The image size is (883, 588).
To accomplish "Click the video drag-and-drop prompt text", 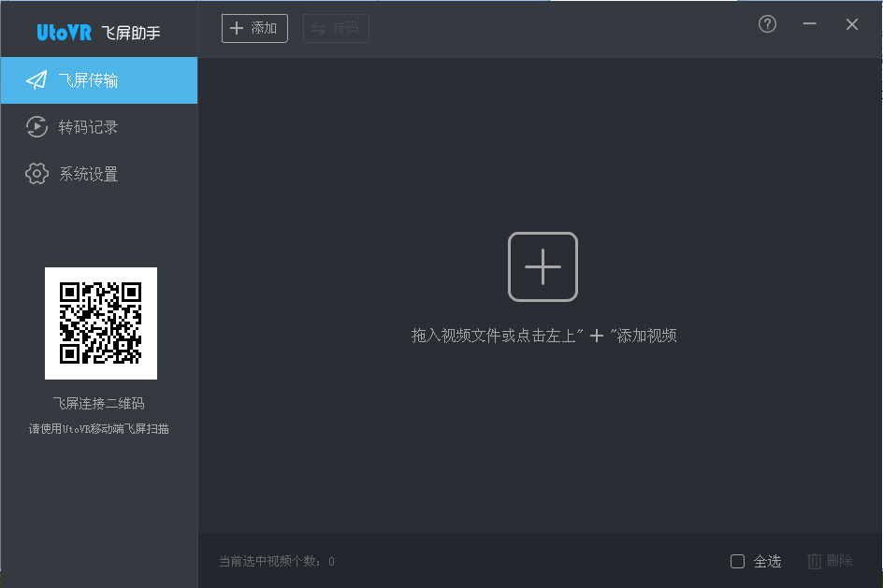I will 543,336.
